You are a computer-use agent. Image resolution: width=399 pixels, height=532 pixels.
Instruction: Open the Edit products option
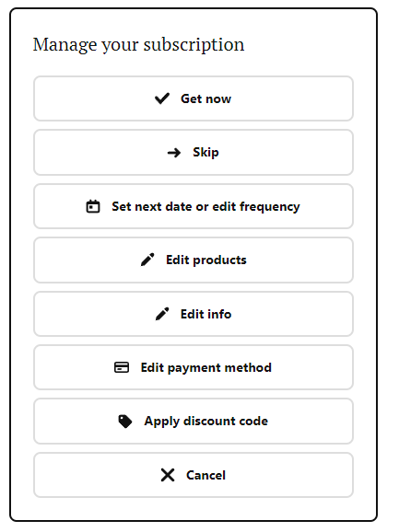[194, 260]
